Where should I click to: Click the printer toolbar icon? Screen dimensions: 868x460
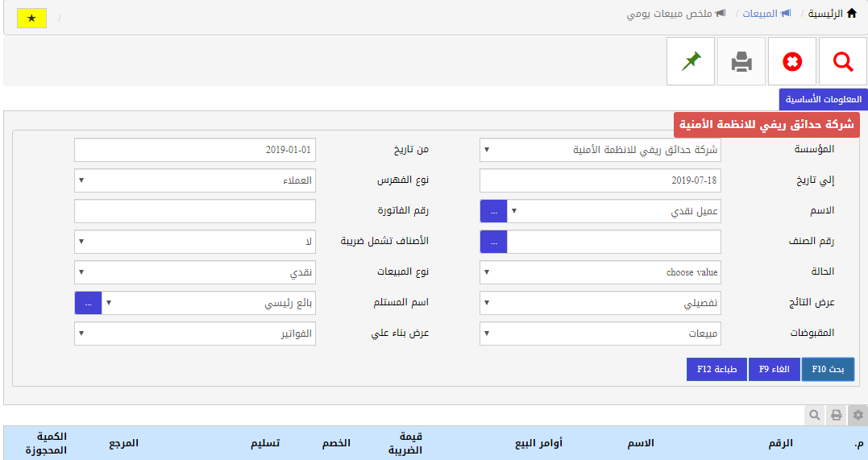click(741, 61)
